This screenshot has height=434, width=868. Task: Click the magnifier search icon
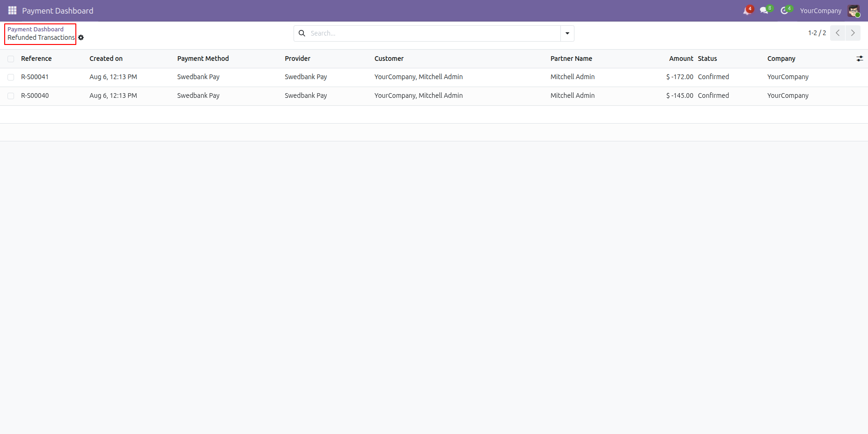[302, 33]
